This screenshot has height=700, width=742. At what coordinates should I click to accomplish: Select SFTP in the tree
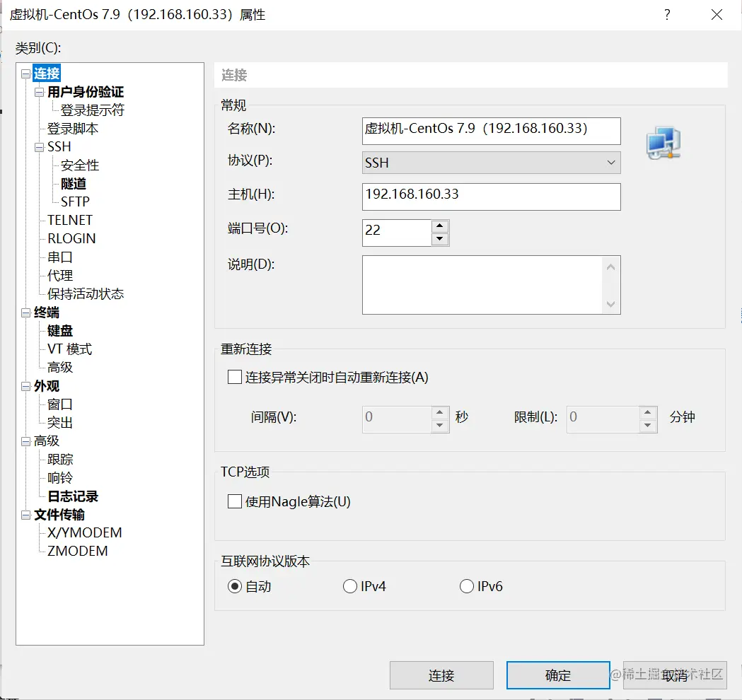point(75,202)
